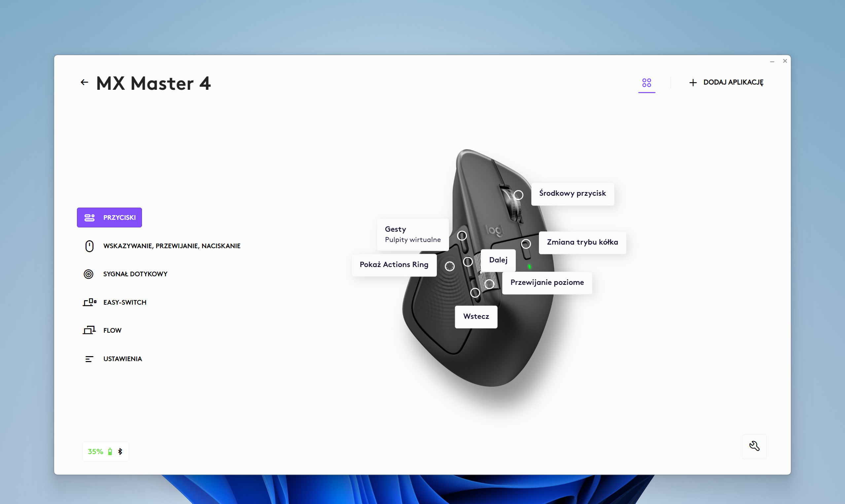Open the Gesty Pulpity wirtualne label
845x504 pixels.
[x=412, y=235]
